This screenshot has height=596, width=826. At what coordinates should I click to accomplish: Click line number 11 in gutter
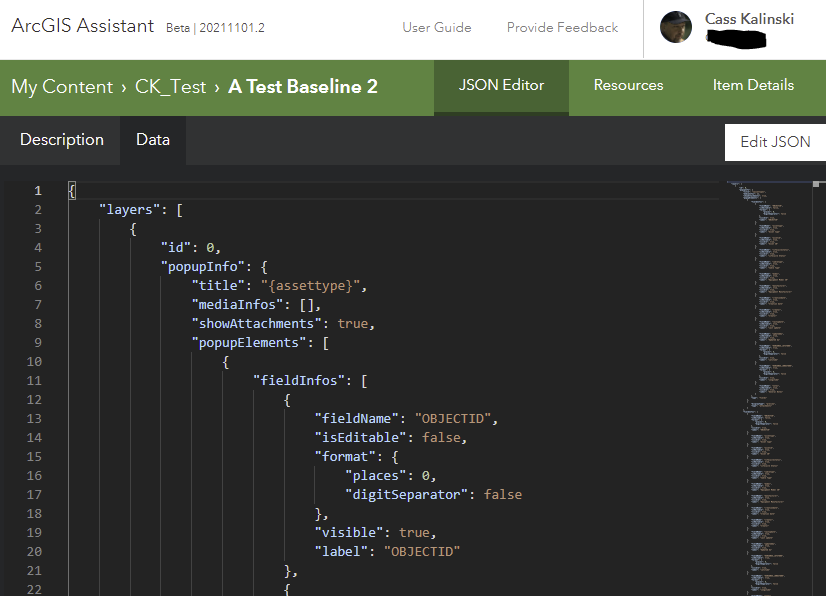(x=34, y=380)
